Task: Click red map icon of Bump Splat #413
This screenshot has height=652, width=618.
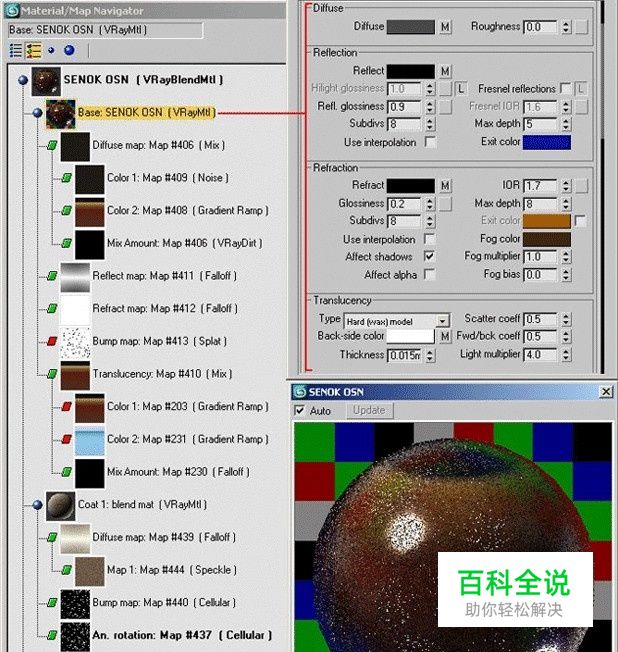Action: pos(52,341)
